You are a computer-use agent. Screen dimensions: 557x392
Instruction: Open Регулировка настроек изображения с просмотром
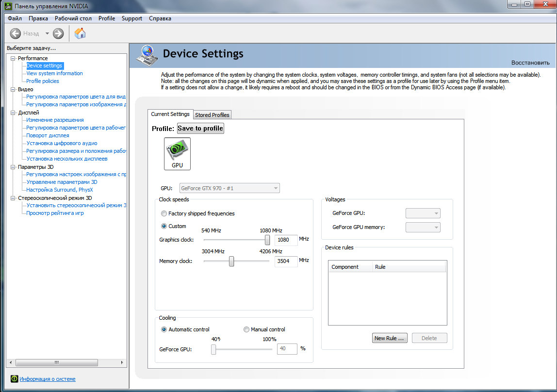pos(76,174)
